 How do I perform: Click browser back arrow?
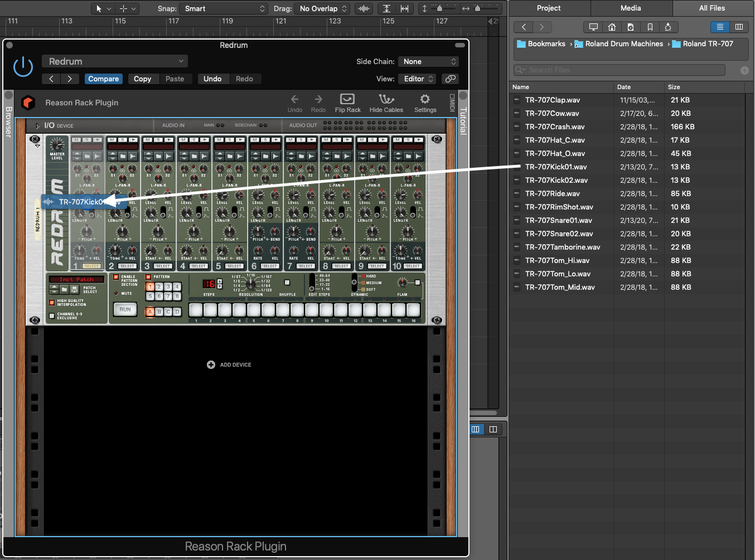pyautogui.click(x=523, y=27)
